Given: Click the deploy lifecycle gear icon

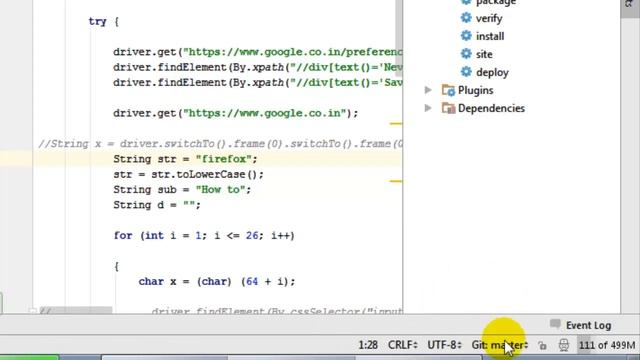Looking at the screenshot, I should click(x=466, y=71).
